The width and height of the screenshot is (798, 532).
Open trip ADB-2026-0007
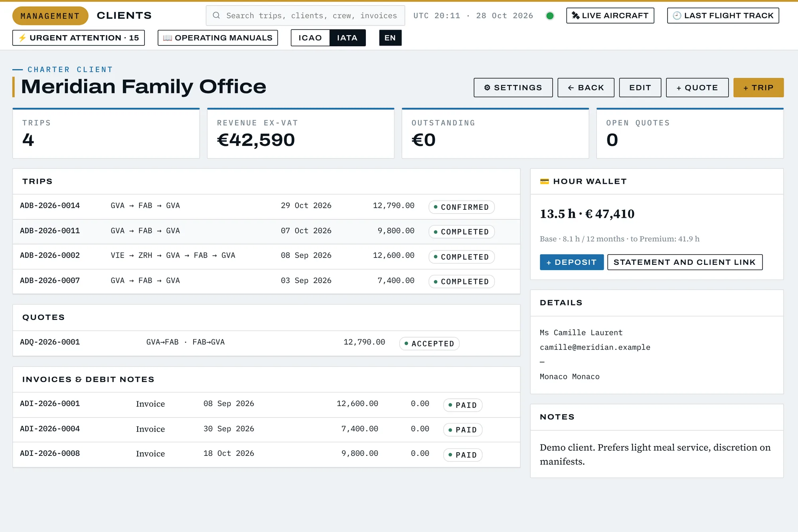(x=266, y=281)
